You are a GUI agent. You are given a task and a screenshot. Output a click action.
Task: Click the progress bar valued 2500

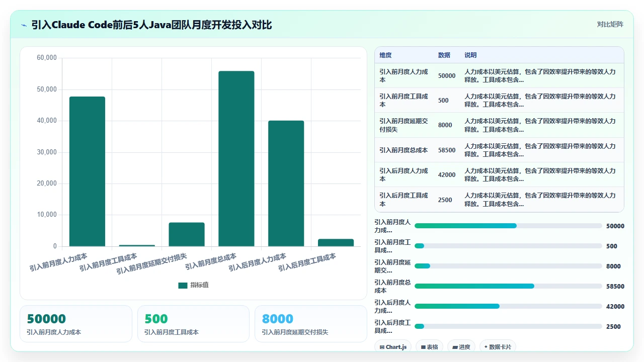tap(508, 326)
